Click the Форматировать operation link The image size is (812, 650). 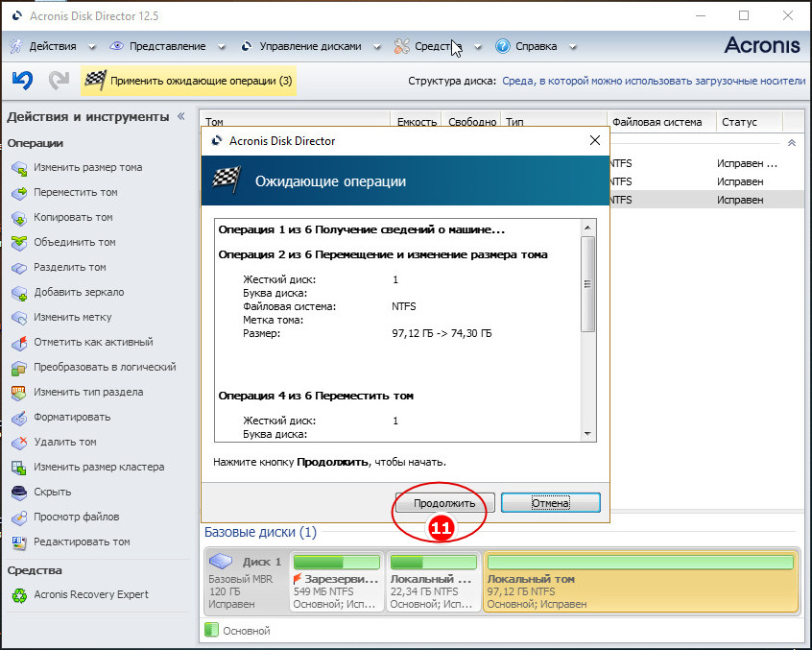72,417
